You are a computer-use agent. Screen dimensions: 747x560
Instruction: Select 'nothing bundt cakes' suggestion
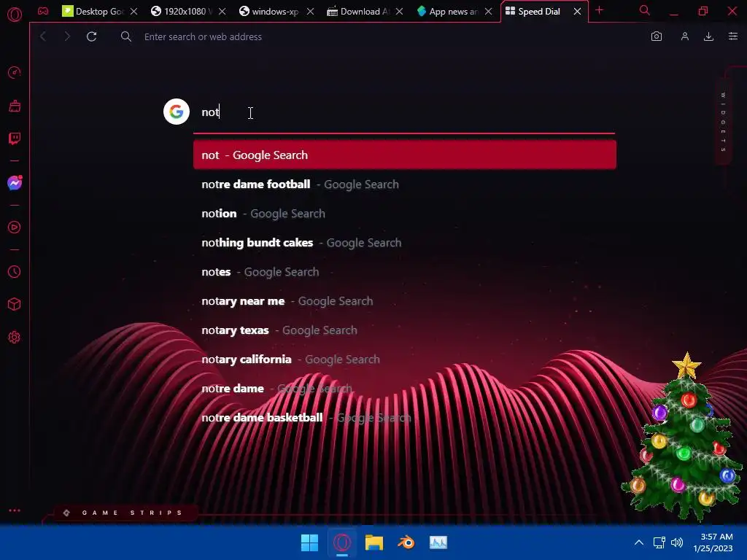coord(404,242)
